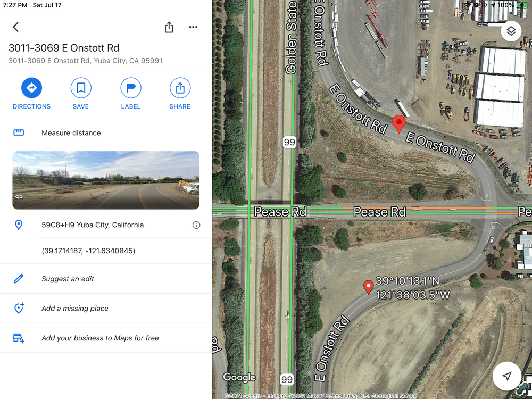532x399 pixels.
Task: Tap the iOS share icon in header
Action: coord(169,27)
